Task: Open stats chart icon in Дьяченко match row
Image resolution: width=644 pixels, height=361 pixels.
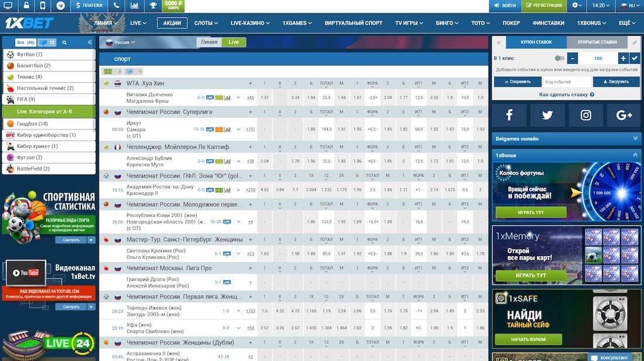Action: (228, 98)
